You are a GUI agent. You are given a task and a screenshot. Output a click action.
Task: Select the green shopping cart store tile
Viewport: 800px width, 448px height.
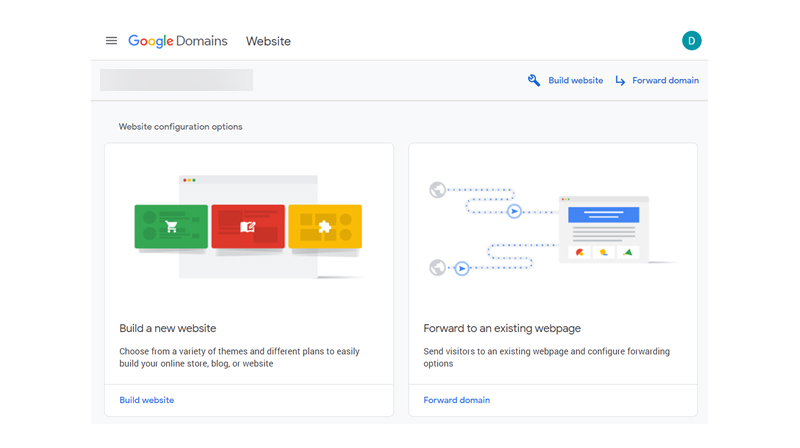click(x=171, y=227)
